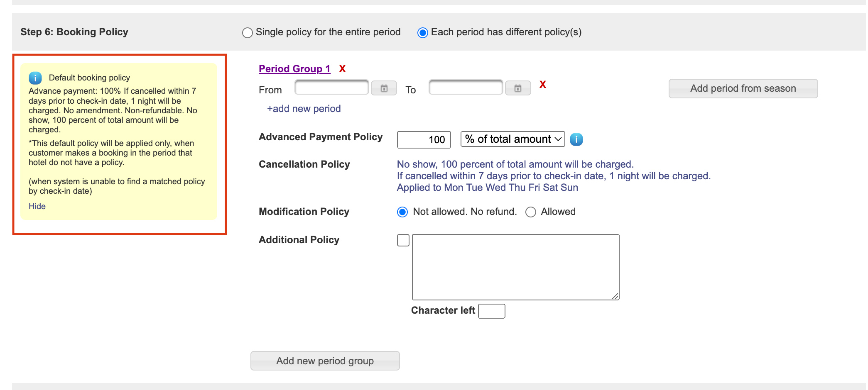868x390 pixels.
Task: Click inside the Additional Policy text area
Action: coord(515,267)
